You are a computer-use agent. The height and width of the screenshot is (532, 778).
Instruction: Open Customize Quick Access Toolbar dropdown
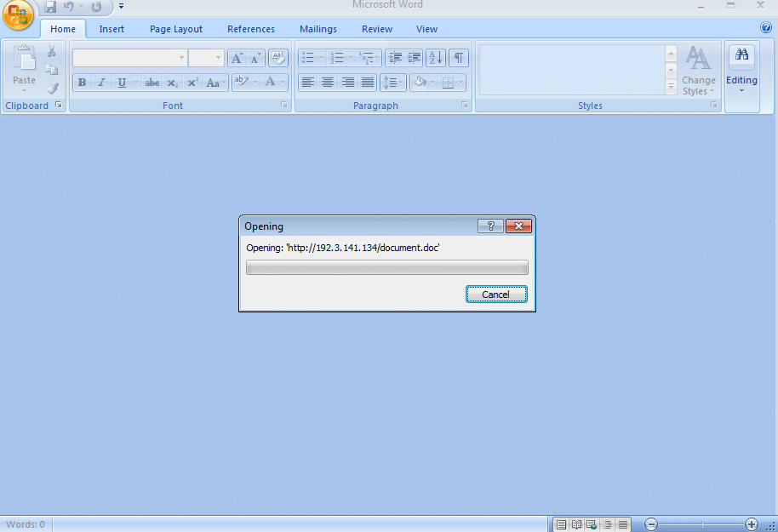point(121,7)
